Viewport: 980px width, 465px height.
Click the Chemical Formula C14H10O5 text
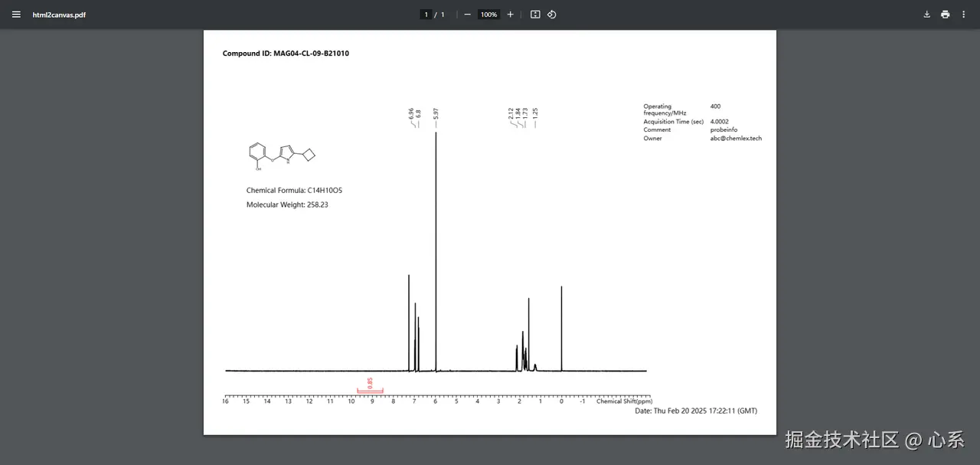[x=295, y=190]
